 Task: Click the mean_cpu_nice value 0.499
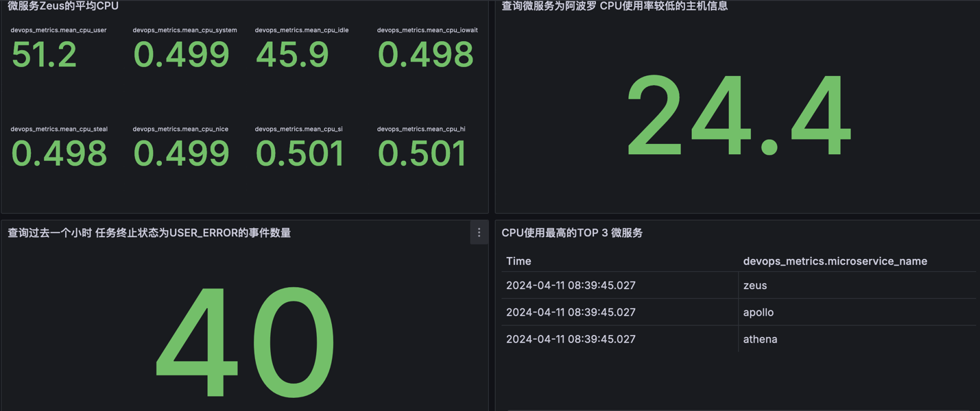click(181, 153)
